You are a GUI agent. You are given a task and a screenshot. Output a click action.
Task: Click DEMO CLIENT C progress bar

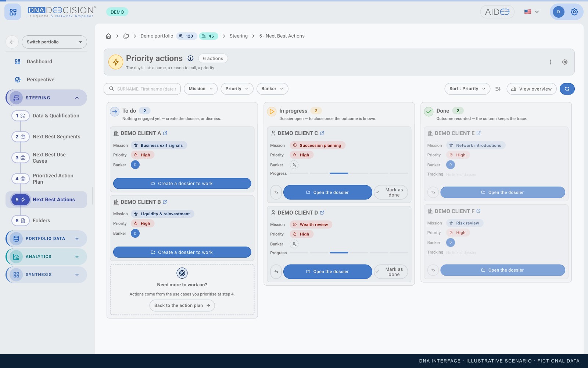point(349,173)
